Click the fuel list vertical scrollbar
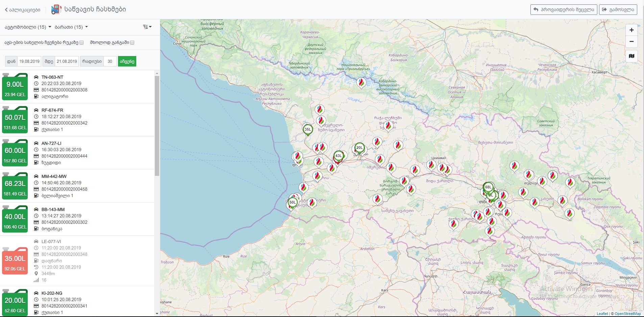Viewport: 644px width, 317px height. [x=157, y=125]
